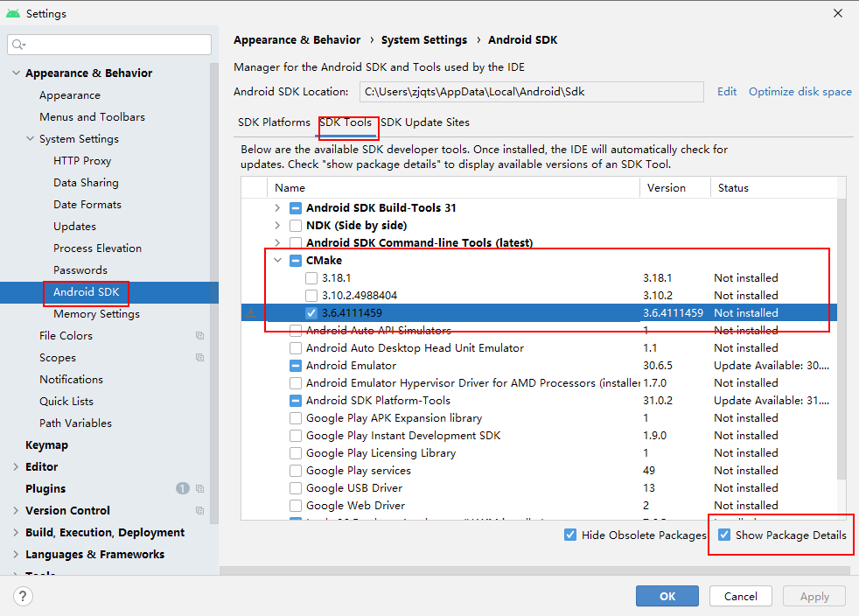This screenshot has height=616, width=859.
Task: Click the "1.9.0" version cell
Action: (x=654, y=436)
